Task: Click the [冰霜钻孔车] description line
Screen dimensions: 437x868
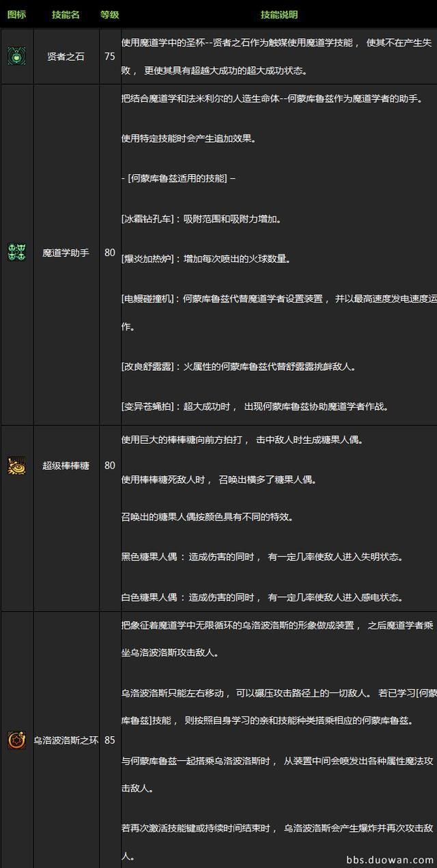Action: click(x=201, y=220)
